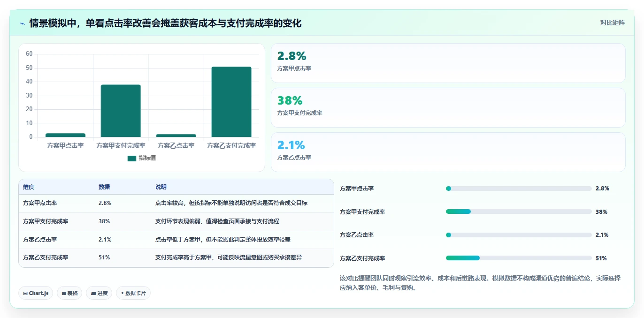Select the 方案甲点击率 table row cell
Screen dimensions: 644x318
[x=40, y=203]
